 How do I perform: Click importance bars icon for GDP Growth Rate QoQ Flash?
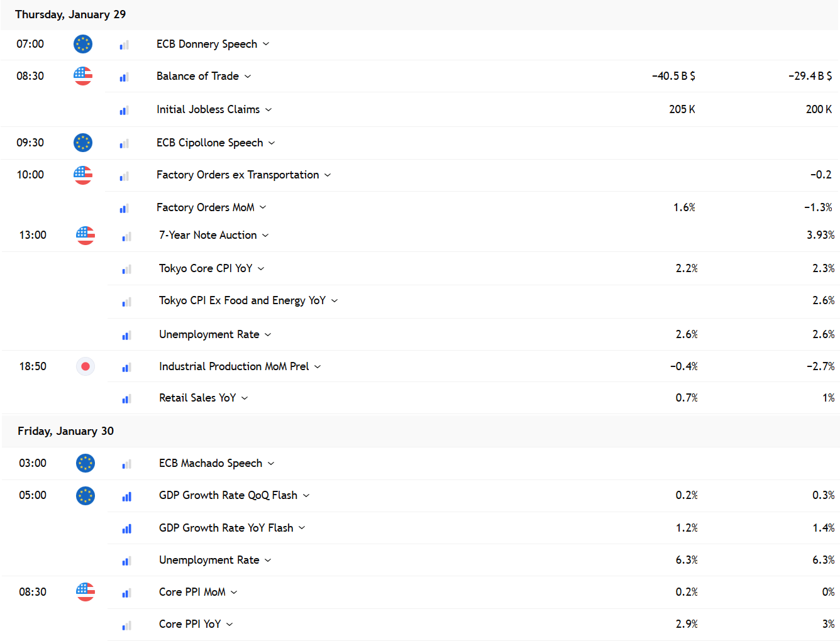point(126,496)
